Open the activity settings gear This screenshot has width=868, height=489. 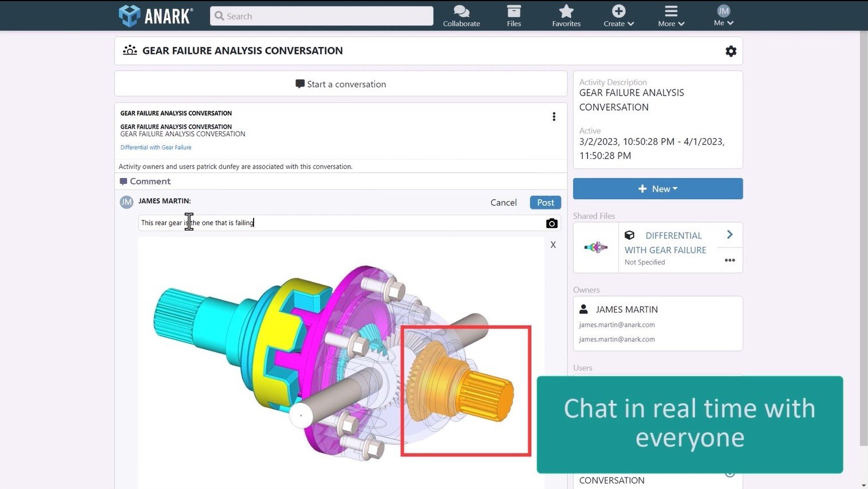tap(731, 51)
